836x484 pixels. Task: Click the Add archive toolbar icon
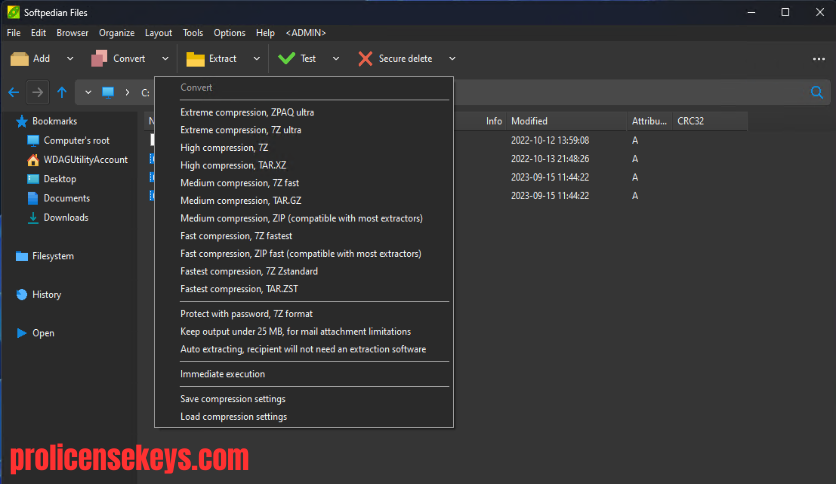20,59
